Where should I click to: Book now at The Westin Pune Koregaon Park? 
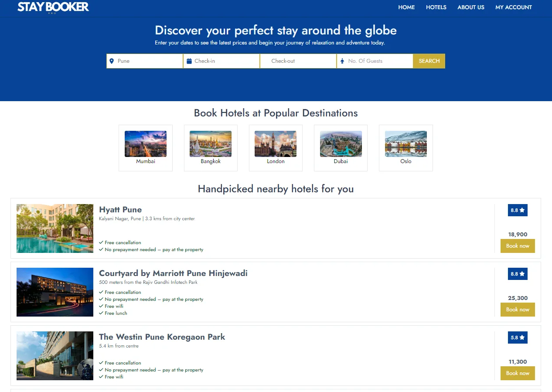click(518, 373)
